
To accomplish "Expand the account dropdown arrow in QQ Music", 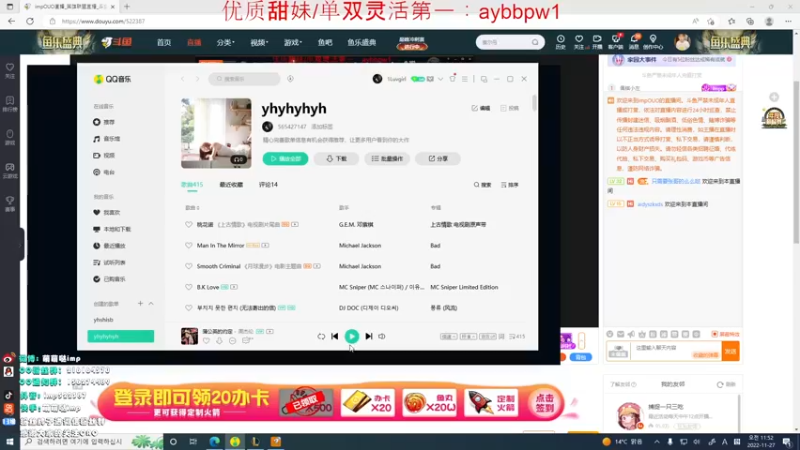I will pos(440,79).
